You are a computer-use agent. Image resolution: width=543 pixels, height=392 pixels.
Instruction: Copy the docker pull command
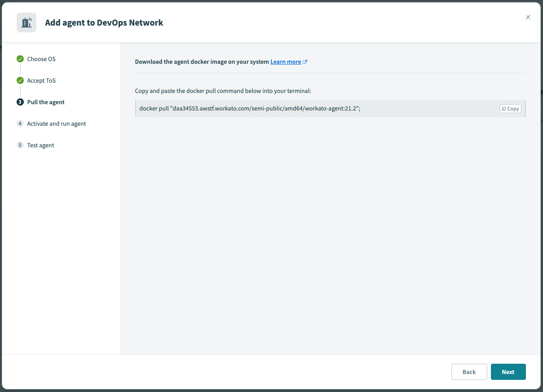510,109
